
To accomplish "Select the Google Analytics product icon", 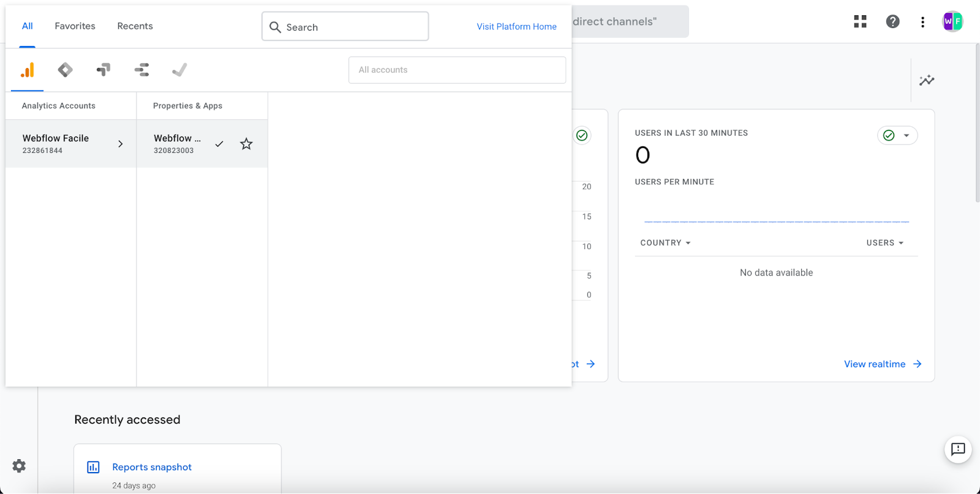I will [x=27, y=70].
